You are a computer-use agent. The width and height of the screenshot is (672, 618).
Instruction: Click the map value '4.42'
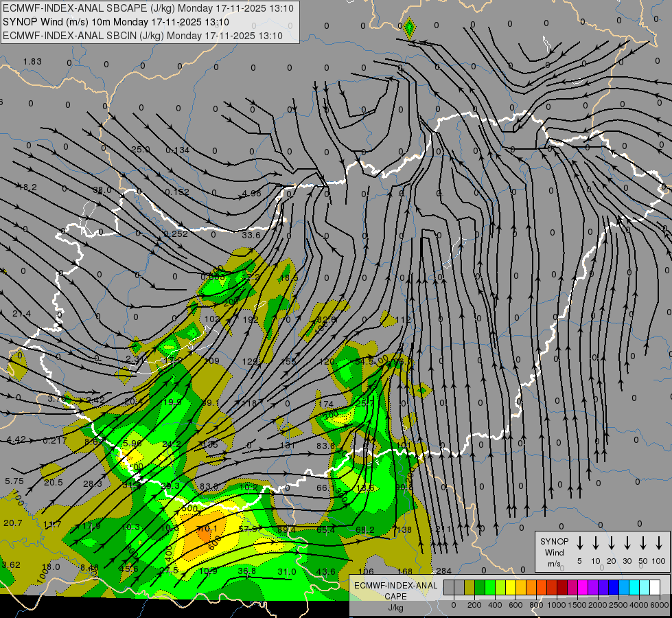tap(16, 439)
